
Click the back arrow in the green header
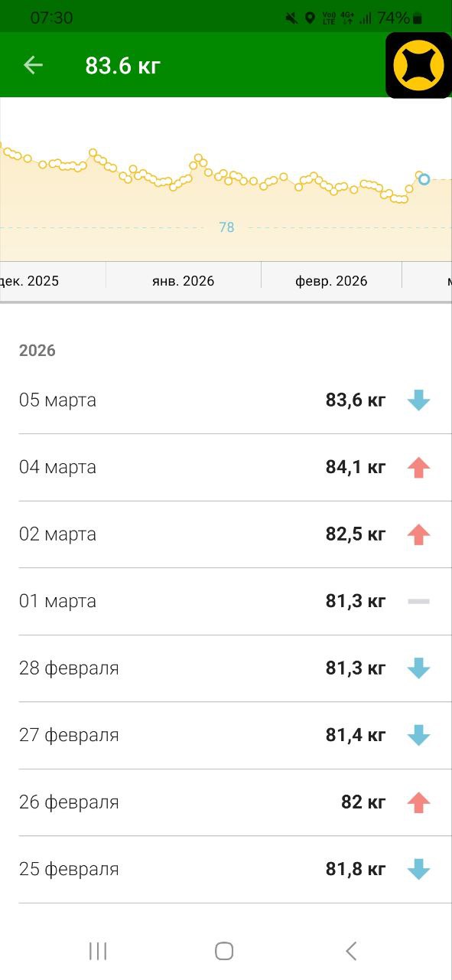click(32, 65)
